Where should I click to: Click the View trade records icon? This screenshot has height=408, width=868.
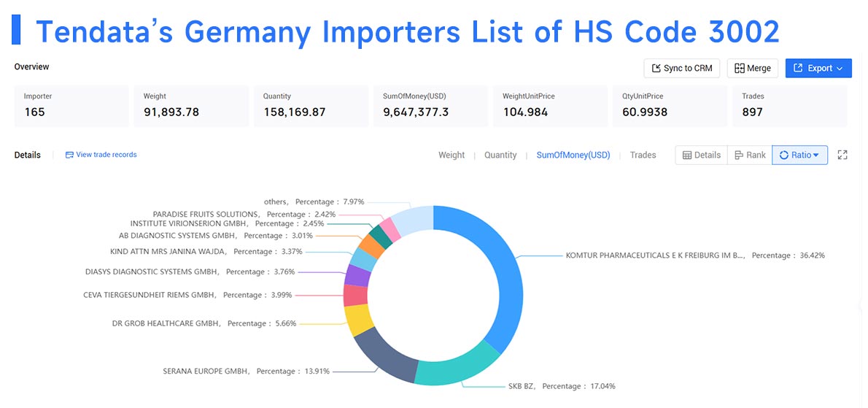click(x=69, y=155)
